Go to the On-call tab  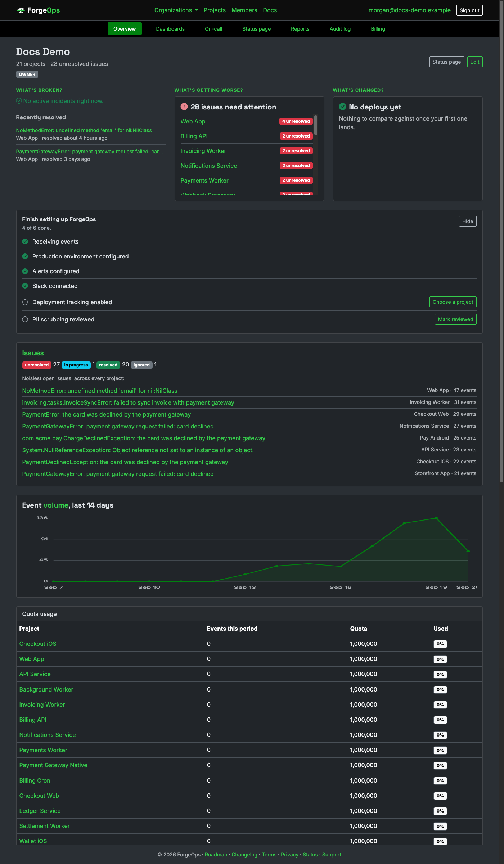[x=213, y=29]
